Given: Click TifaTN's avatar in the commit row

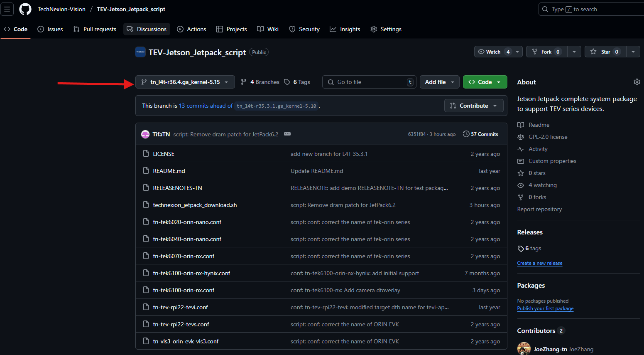Looking at the screenshot, I should click(x=145, y=134).
